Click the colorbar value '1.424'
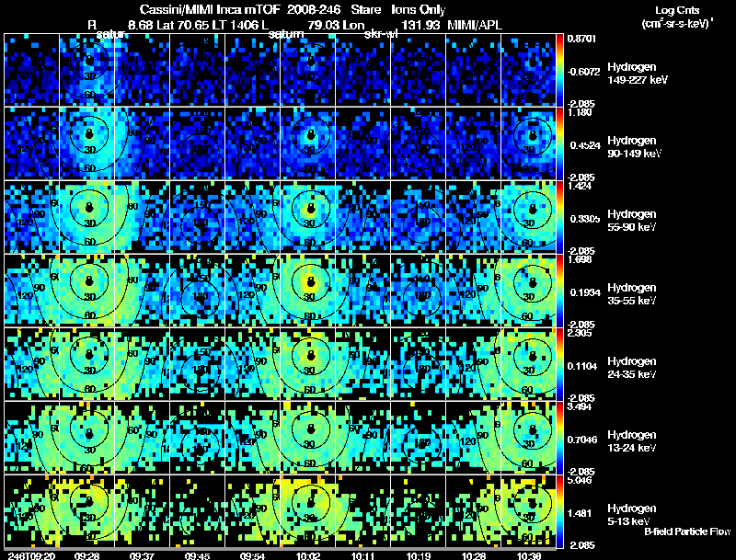The height and width of the screenshot is (560, 736). click(x=580, y=186)
